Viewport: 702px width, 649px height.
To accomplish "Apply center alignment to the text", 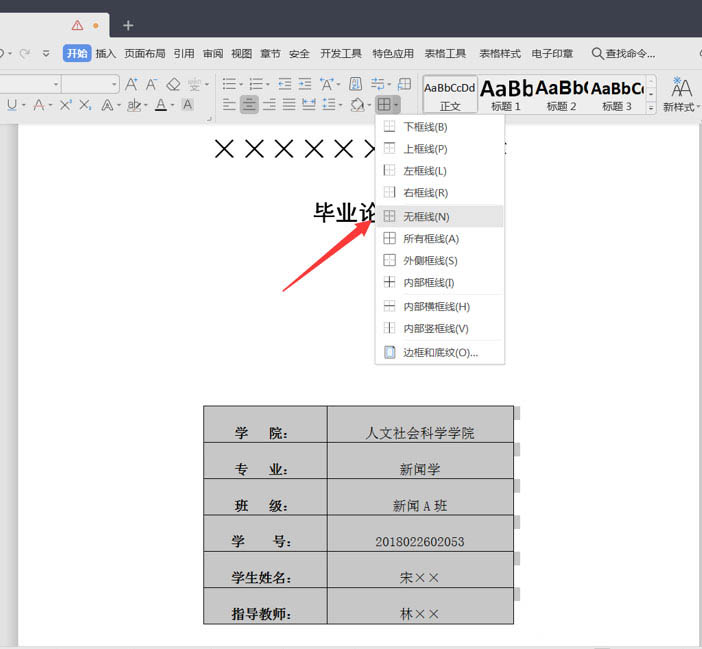I will pos(249,105).
